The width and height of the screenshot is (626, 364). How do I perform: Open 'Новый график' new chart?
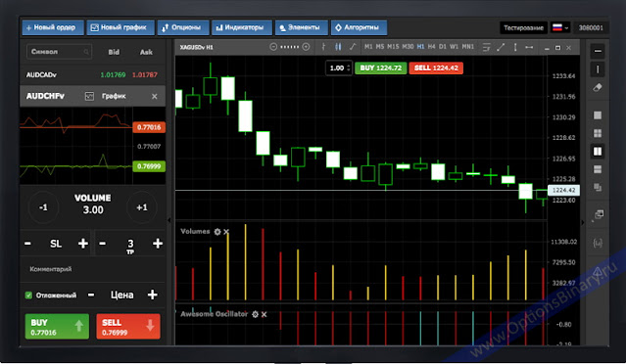120,27
